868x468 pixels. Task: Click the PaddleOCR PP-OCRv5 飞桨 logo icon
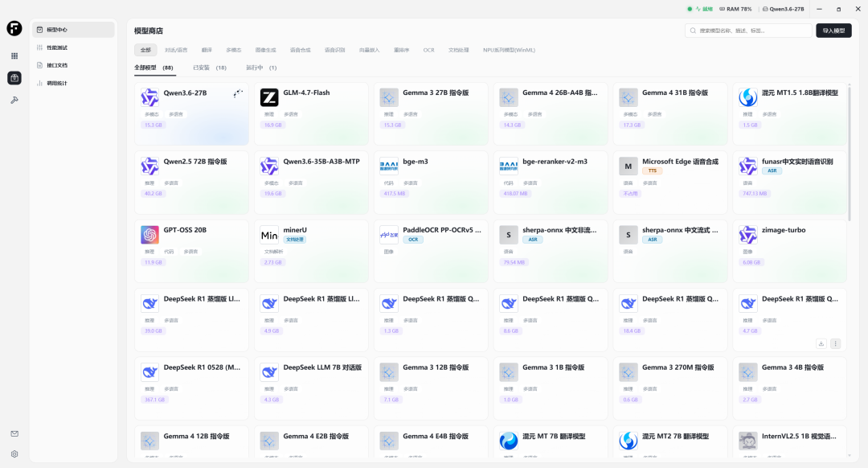coord(389,235)
